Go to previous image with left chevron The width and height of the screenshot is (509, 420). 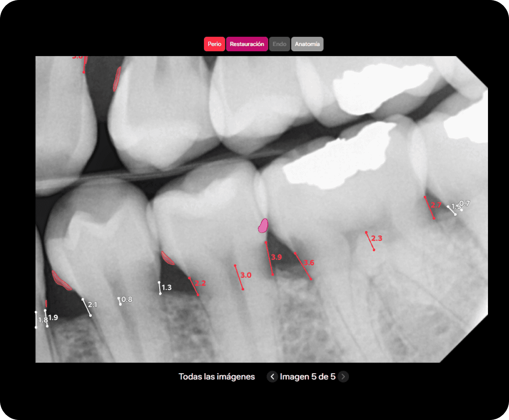[x=272, y=377]
